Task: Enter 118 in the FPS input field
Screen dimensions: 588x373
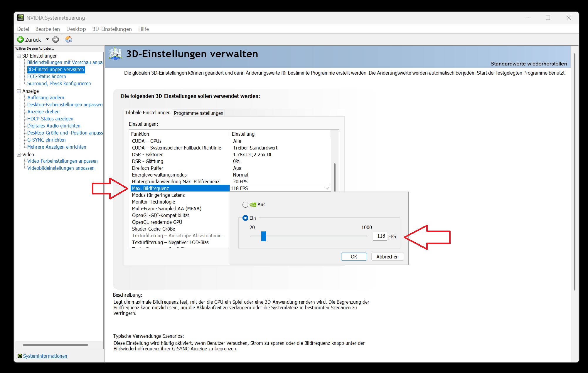Action: tap(378, 236)
